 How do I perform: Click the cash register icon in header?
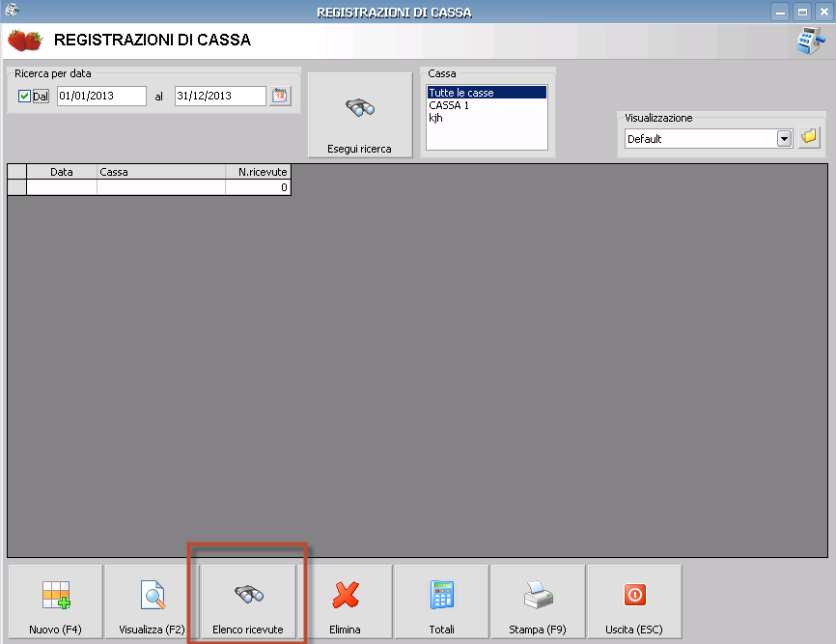pyautogui.click(x=810, y=41)
